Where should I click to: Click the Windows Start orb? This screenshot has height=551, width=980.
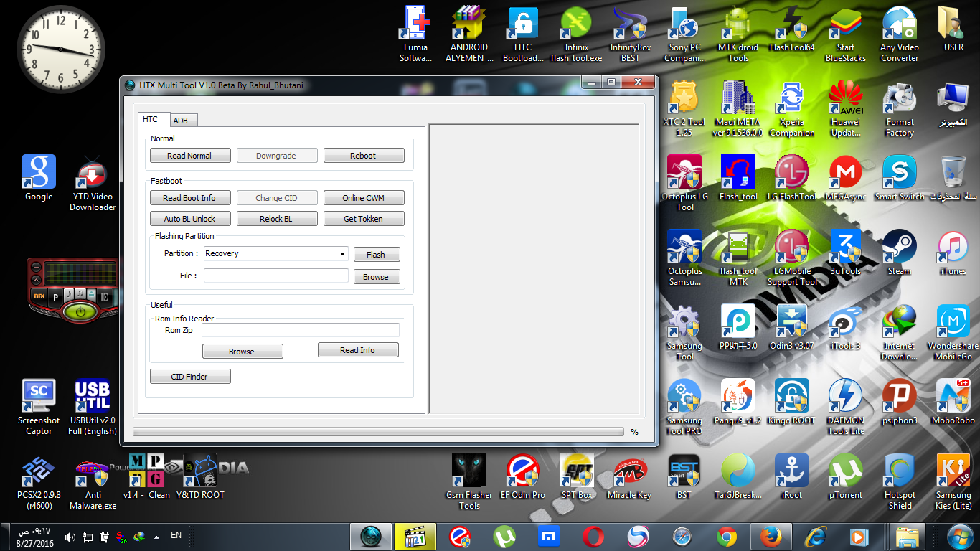[x=959, y=536]
